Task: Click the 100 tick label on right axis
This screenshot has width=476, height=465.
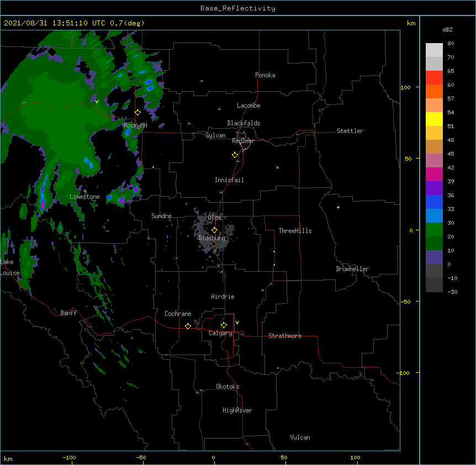Action: 405,87
